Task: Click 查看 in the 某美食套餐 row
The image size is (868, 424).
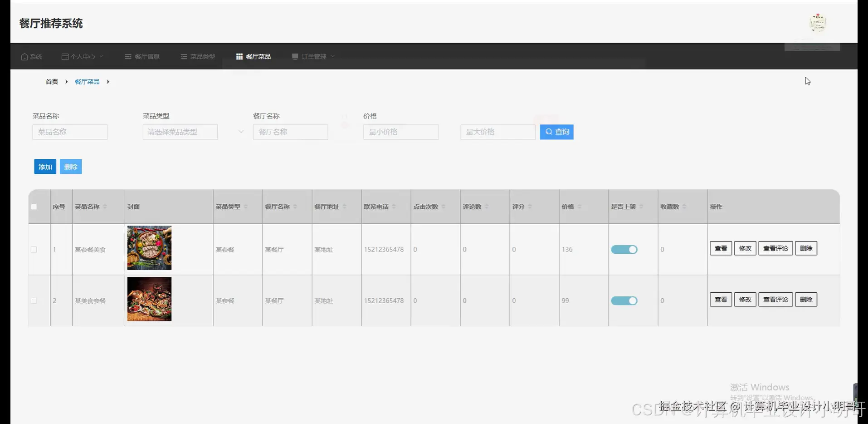Action: pos(721,300)
